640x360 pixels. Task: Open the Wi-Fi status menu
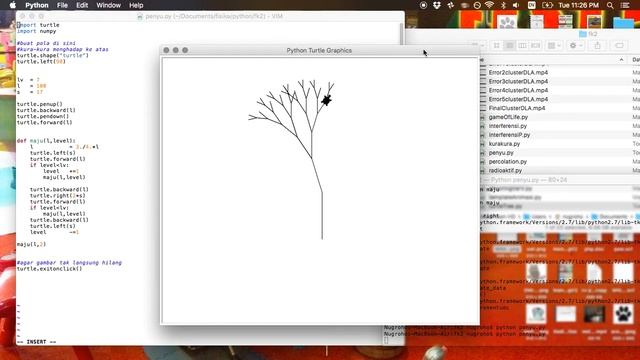(x=490, y=5)
